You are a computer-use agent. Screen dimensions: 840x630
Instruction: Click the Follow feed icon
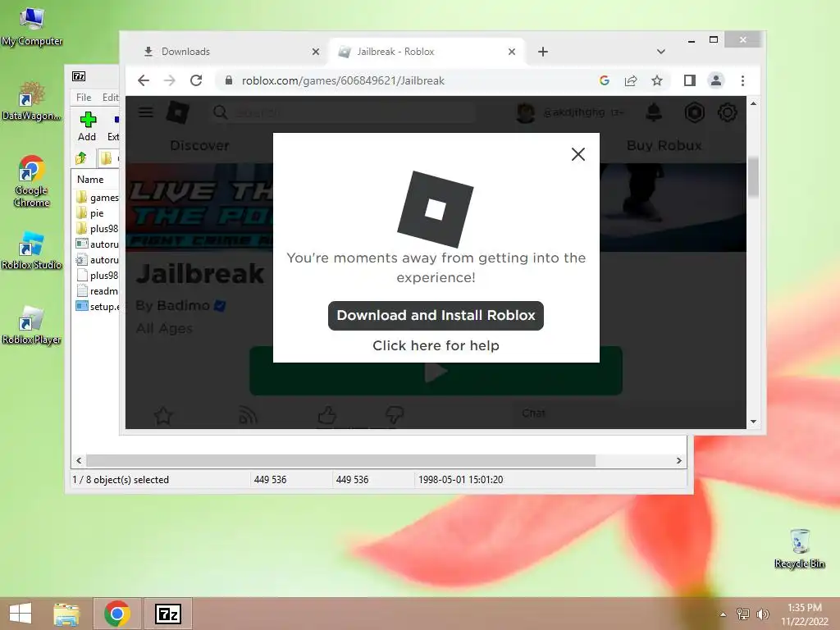point(248,416)
